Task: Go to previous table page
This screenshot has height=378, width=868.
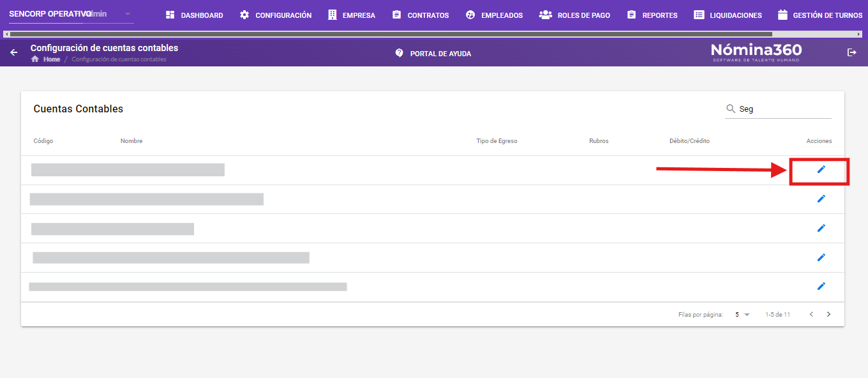Action: pyautogui.click(x=811, y=314)
